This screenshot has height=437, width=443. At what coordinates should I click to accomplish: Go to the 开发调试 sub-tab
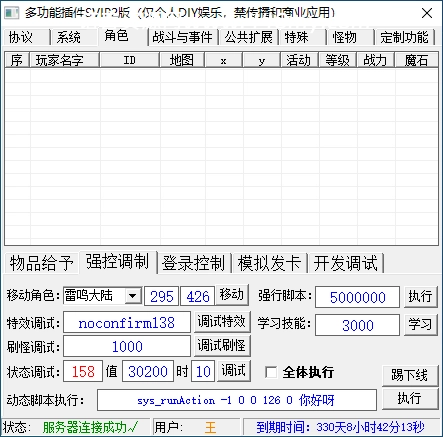pos(346,263)
